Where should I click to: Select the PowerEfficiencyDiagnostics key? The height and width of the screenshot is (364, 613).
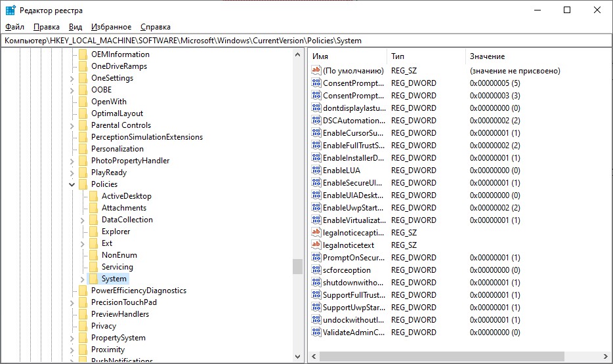[x=138, y=291]
